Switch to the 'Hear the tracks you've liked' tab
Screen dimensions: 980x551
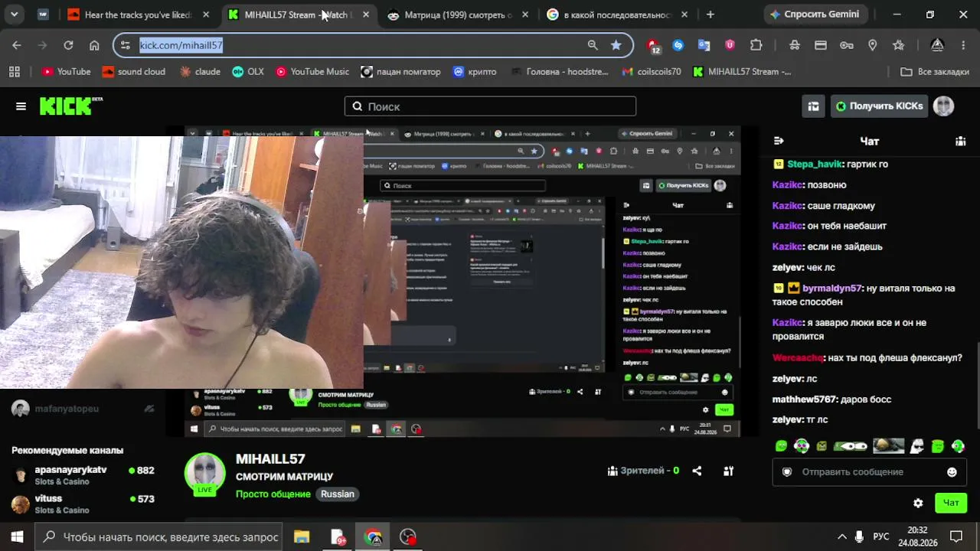[x=139, y=15]
